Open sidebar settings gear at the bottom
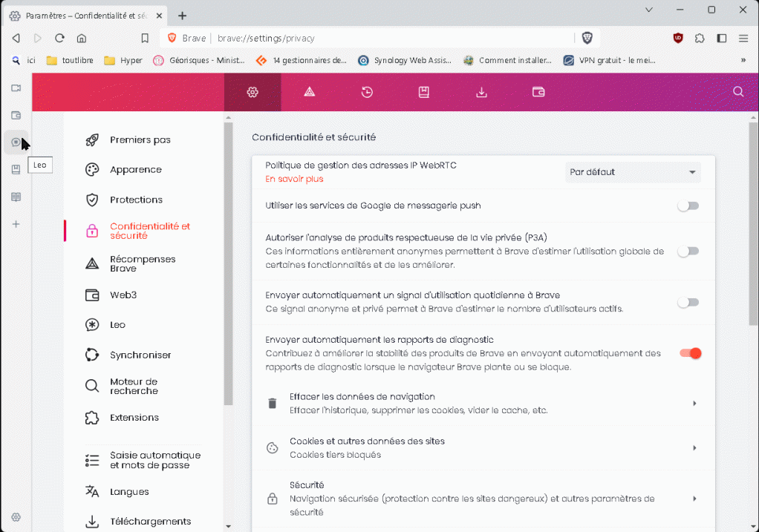Screen dimensions: 759x532 click(16, 517)
